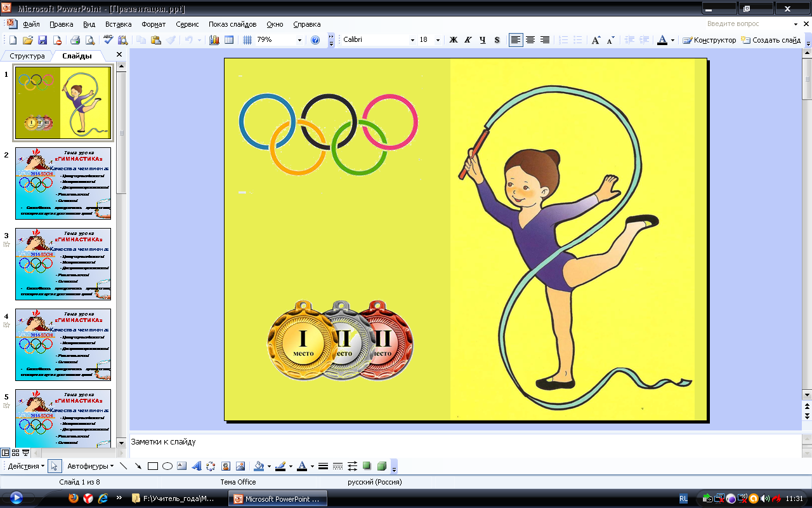Print the presentation using the printer icon

click(75, 40)
